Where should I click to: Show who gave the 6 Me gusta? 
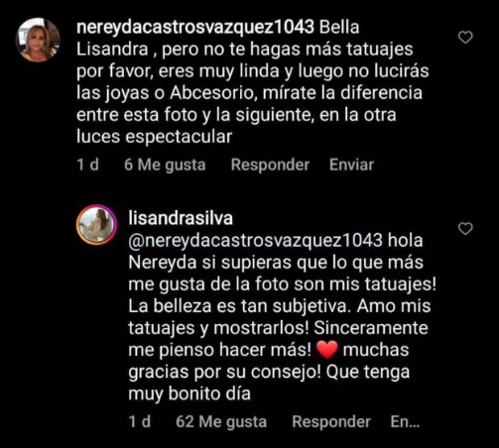click(x=165, y=165)
